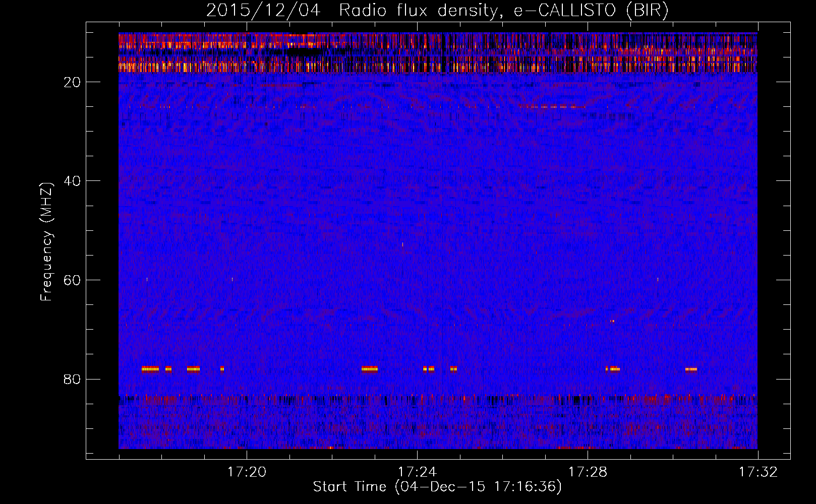Click the 60 frequency tick label

(72, 280)
